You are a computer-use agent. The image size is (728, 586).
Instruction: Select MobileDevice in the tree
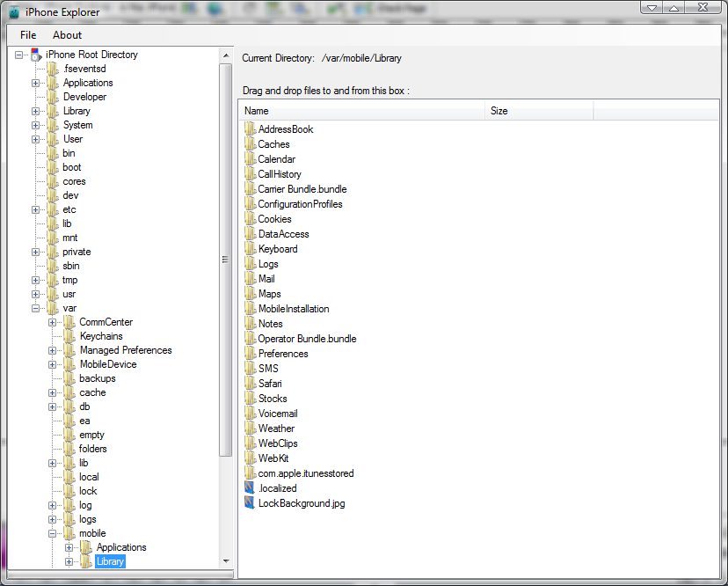point(108,364)
